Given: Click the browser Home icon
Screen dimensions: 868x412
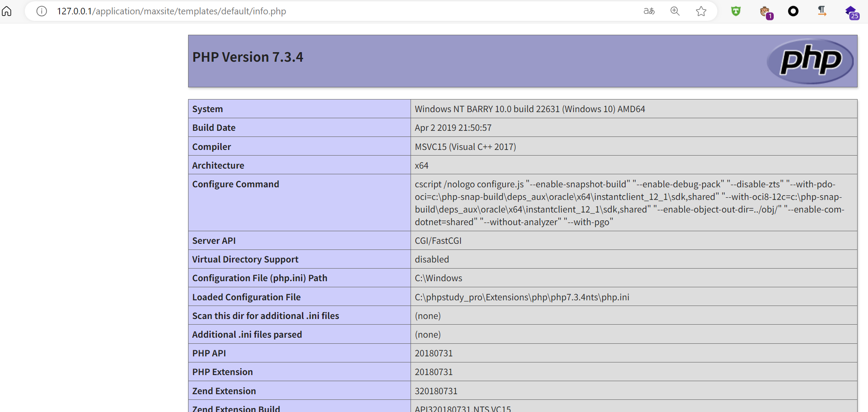Looking at the screenshot, I should [x=7, y=11].
